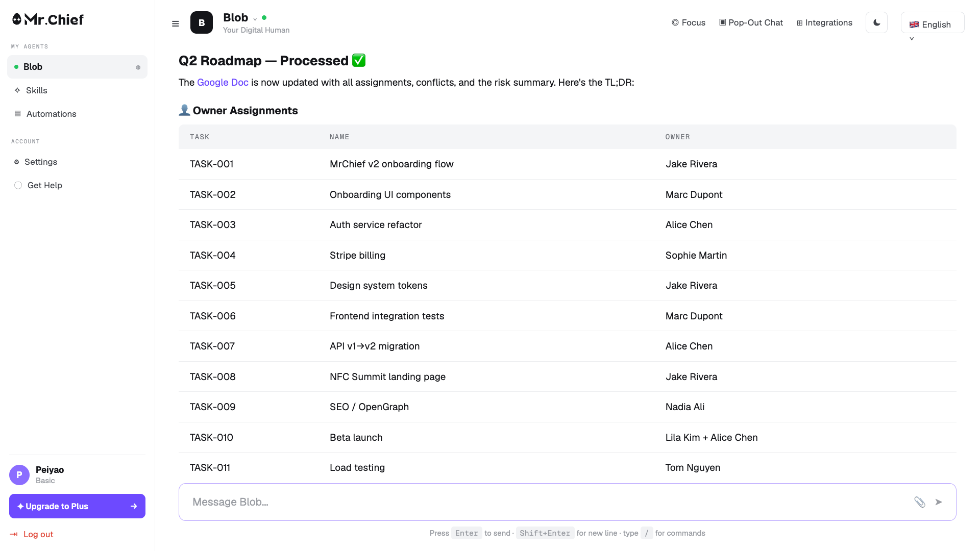
Task: Click the TASK column header
Action: [x=200, y=137]
